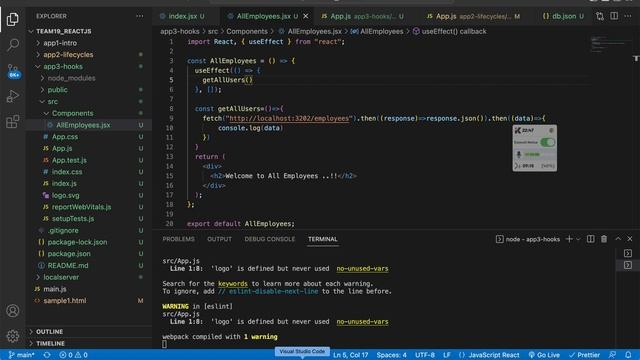This screenshot has width=640, height=360.
Task: Kill terminal with trash icon
Action: pyautogui.click(x=604, y=239)
